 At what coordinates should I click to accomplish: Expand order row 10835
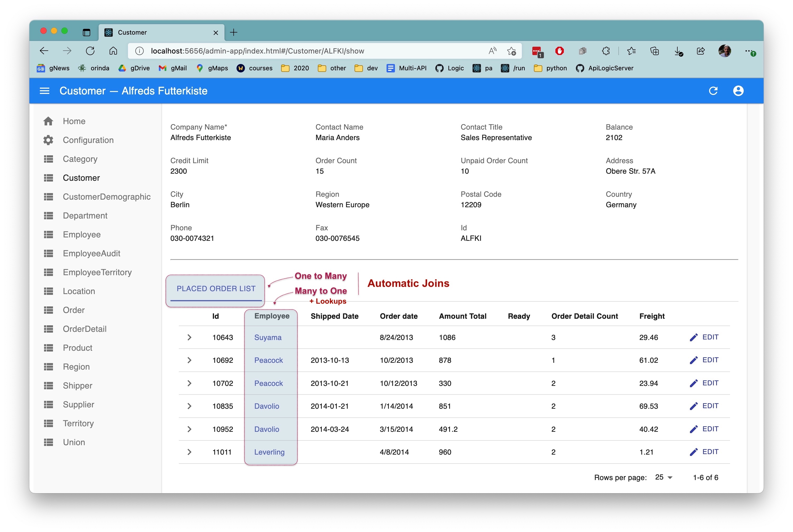[189, 406]
